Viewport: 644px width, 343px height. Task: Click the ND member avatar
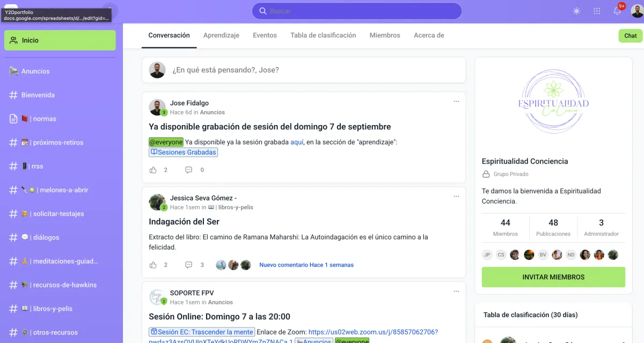pyautogui.click(x=571, y=255)
